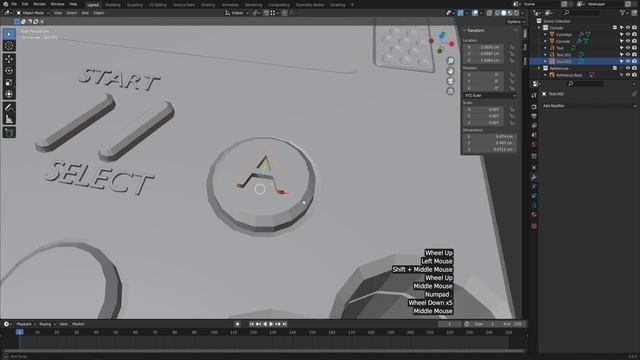
Task: Pick the Transform tool
Action: (9, 95)
